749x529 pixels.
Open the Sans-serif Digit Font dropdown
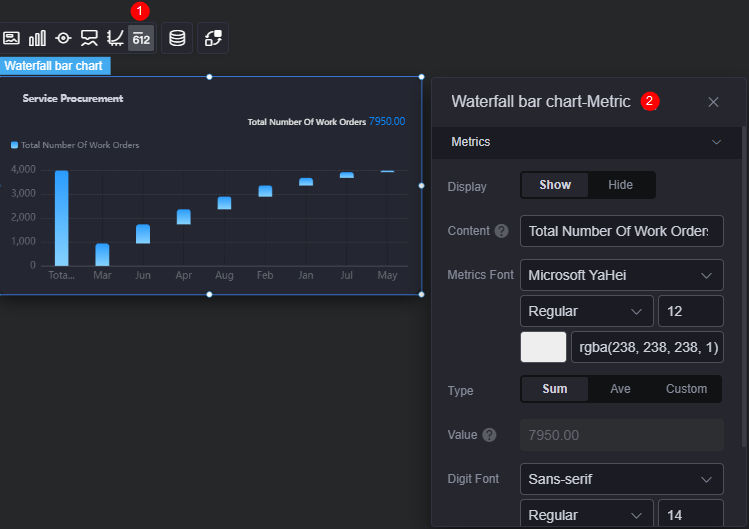tap(621, 479)
